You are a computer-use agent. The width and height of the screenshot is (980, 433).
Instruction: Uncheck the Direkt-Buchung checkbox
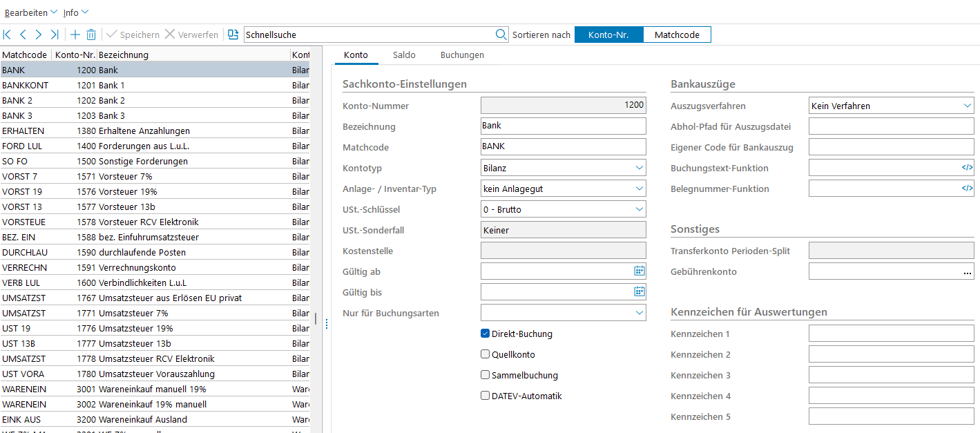click(486, 334)
